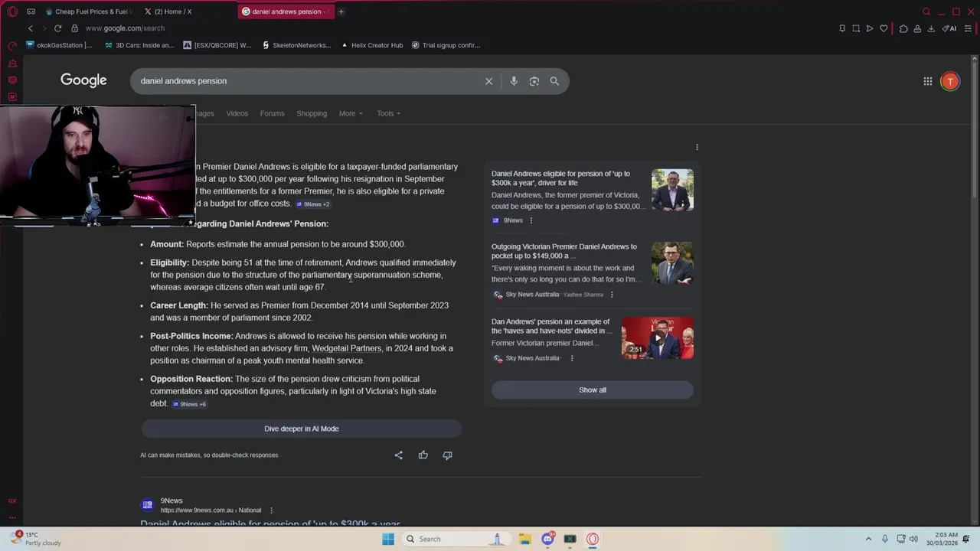Open the Opera player icon
This screenshot has width=980, height=551.
[x=870, y=28]
